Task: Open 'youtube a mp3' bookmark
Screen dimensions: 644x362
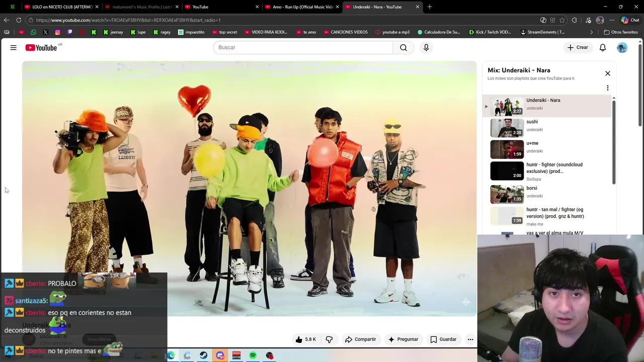Action: point(392,32)
